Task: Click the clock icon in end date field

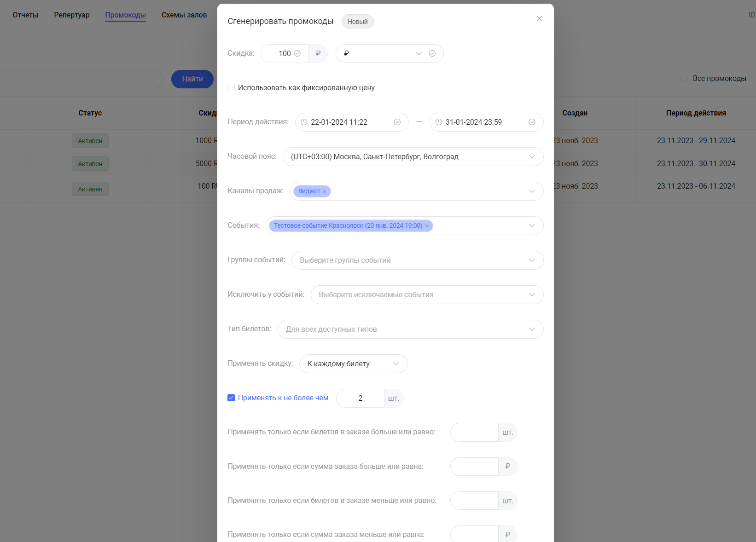Action: (439, 122)
